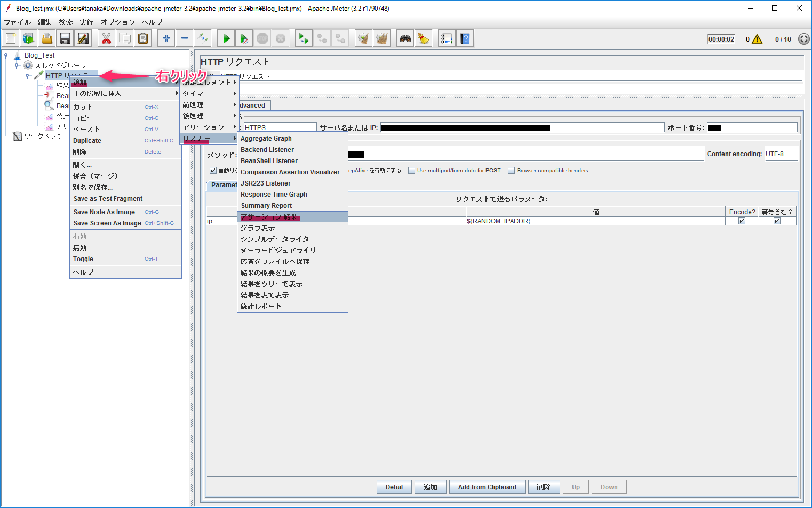Collapse all nodes with minus icon
812x508 pixels.
click(x=185, y=38)
